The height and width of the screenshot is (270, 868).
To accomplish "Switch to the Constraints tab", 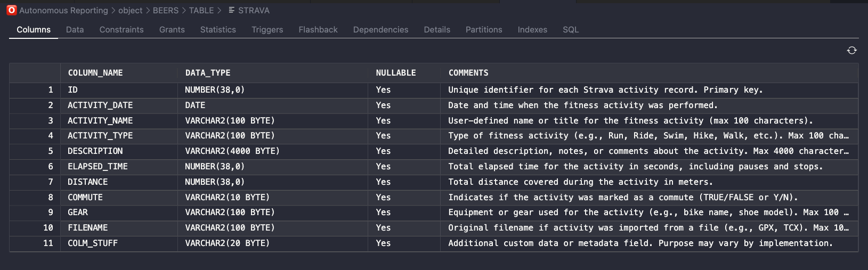I will [121, 30].
